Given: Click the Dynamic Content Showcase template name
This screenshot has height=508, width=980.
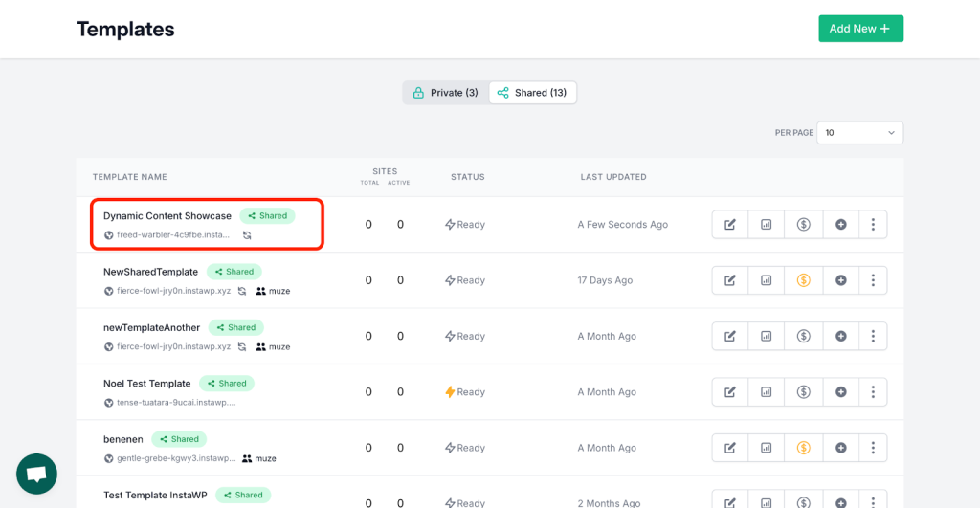Looking at the screenshot, I should [x=167, y=215].
